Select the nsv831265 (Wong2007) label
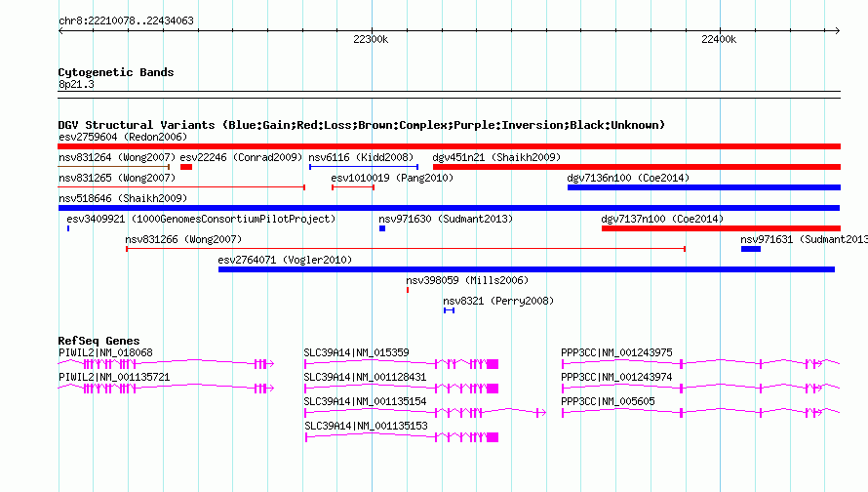 pyautogui.click(x=117, y=178)
